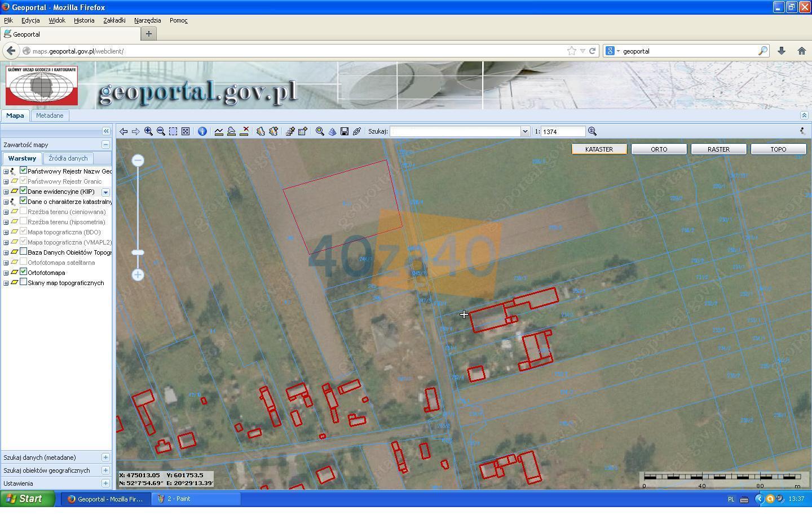
Task: Toggle Dane o charakterze katastralnym checkbox
Action: [x=24, y=201]
